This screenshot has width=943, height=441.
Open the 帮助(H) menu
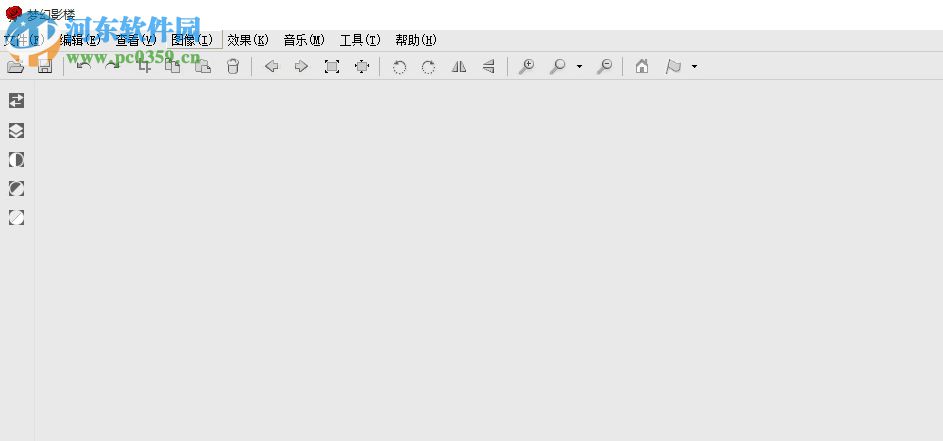(x=416, y=40)
